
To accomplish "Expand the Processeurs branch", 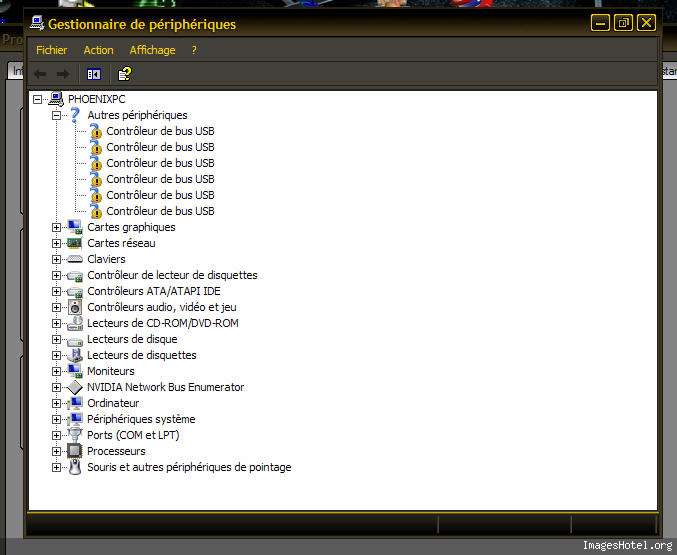I will click(56, 451).
